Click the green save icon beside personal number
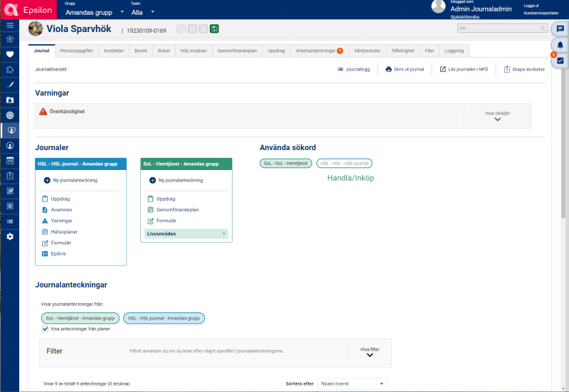The width and height of the screenshot is (569, 392). [215, 28]
